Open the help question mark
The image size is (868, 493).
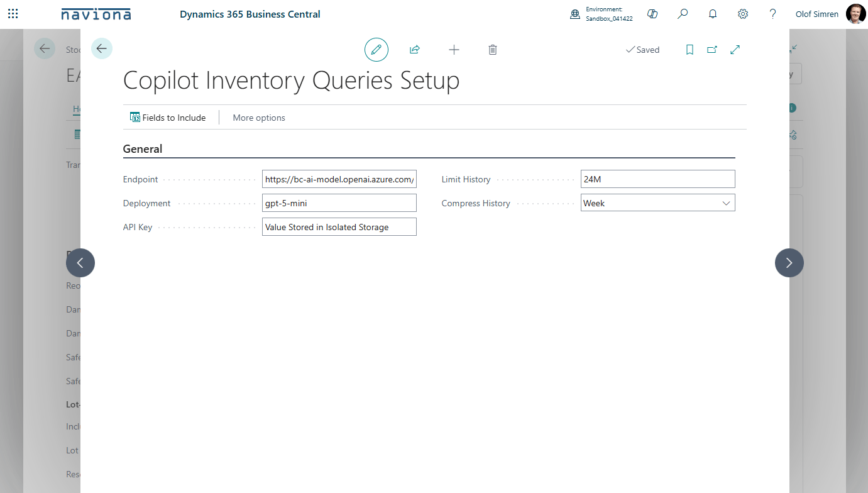click(773, 14)
